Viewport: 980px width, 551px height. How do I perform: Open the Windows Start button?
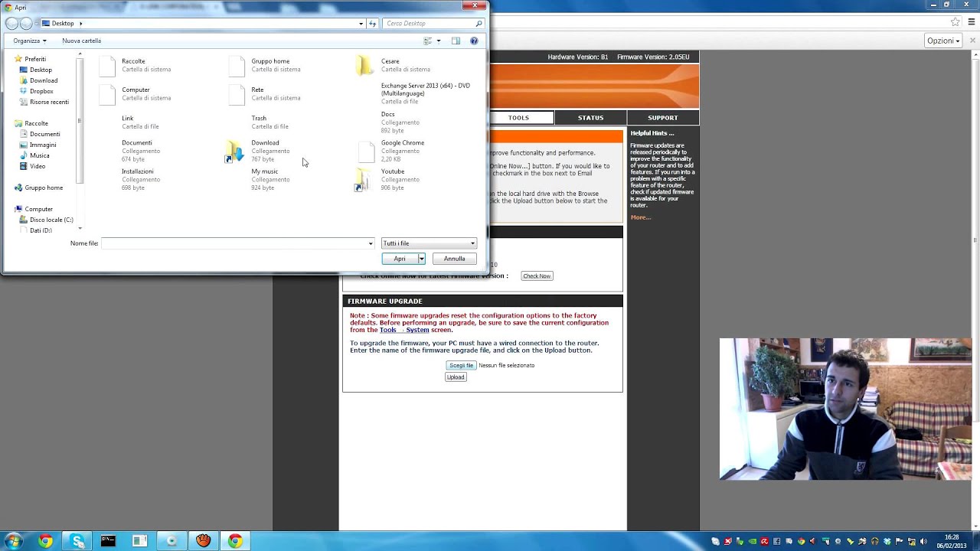(13, 541)
